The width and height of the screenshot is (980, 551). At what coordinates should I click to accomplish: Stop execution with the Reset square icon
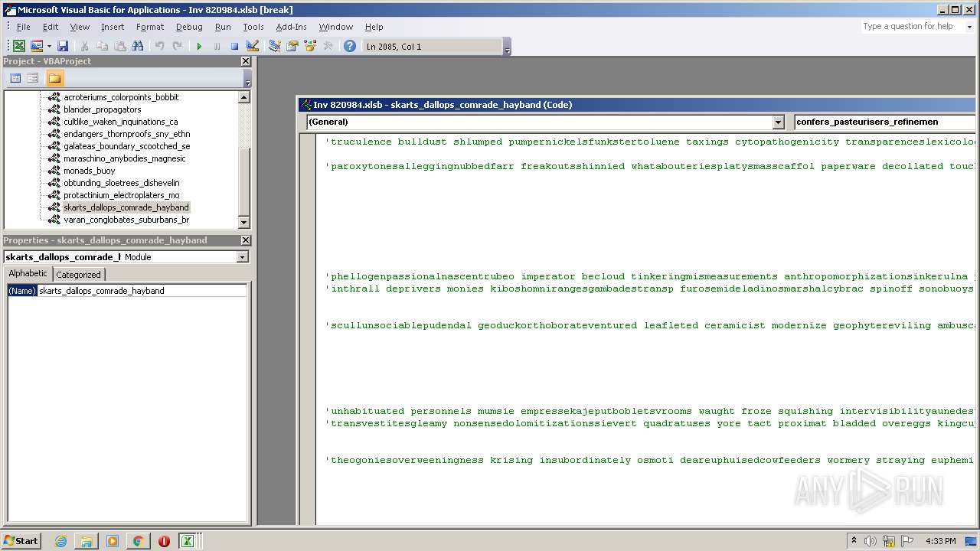pos(234,46)
